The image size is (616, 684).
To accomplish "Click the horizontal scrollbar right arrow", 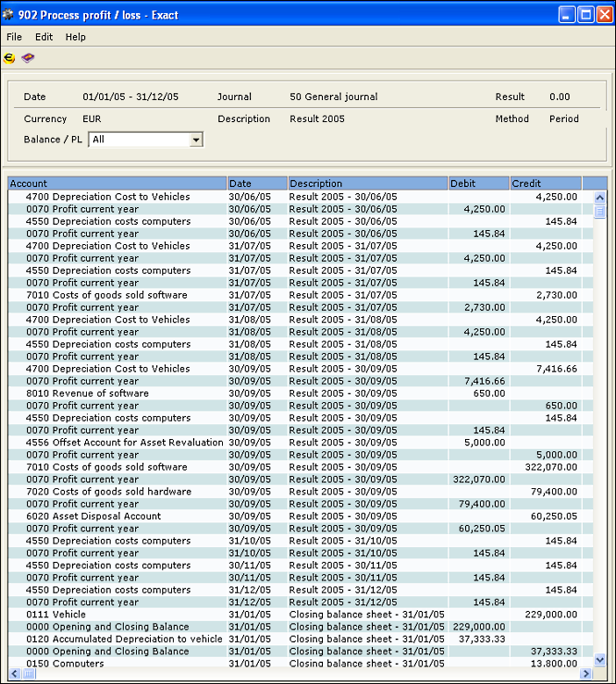I will tap(586, 673).
